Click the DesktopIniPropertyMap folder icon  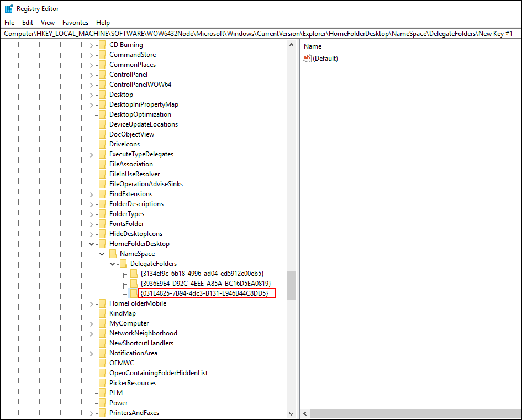tap(103, 104)
